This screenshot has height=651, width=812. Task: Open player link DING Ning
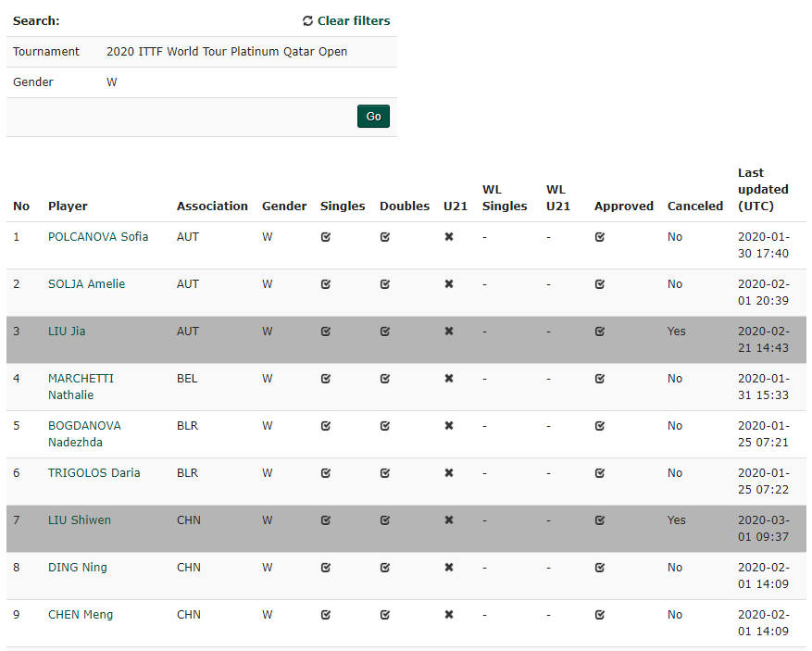pyautogui.click(x=77, y=568)
